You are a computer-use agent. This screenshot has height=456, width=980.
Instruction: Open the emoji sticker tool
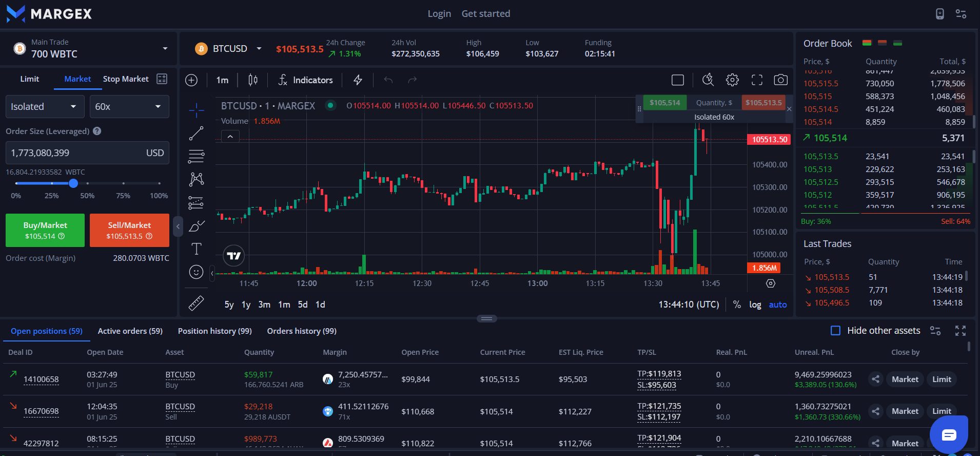tap(196, 272)
